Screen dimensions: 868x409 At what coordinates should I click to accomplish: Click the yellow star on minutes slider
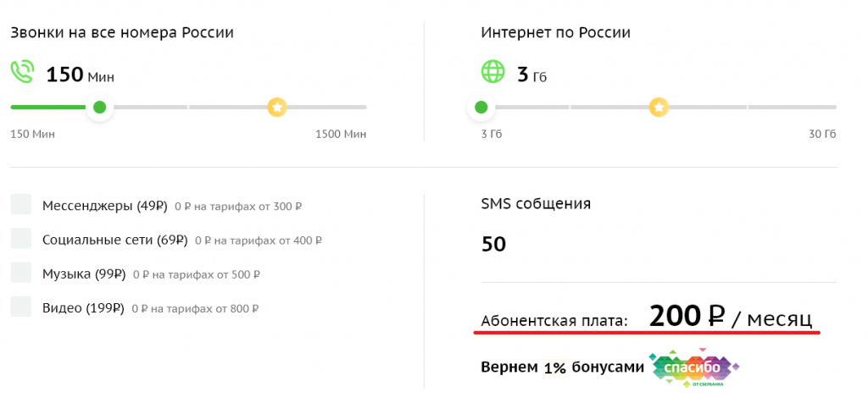[277, 108]
